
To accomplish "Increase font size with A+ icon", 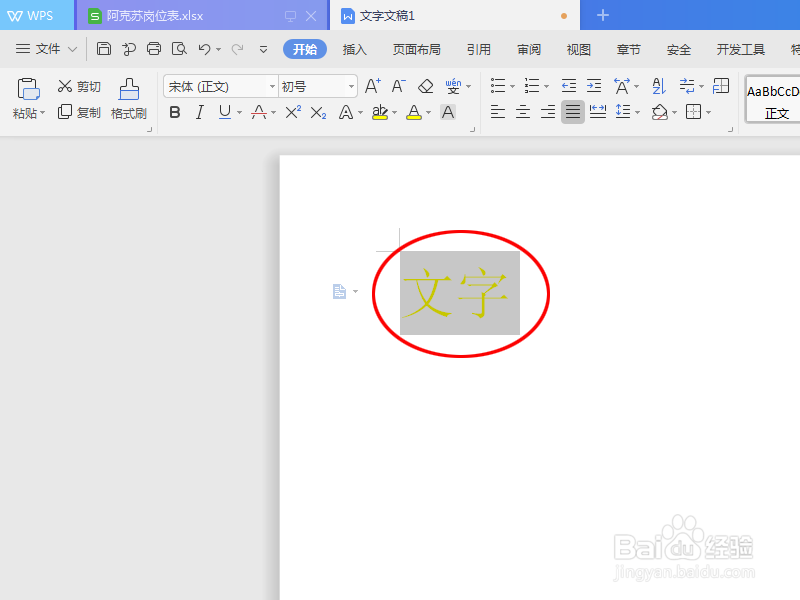I will pyautogui.click(x=372, y=86).
